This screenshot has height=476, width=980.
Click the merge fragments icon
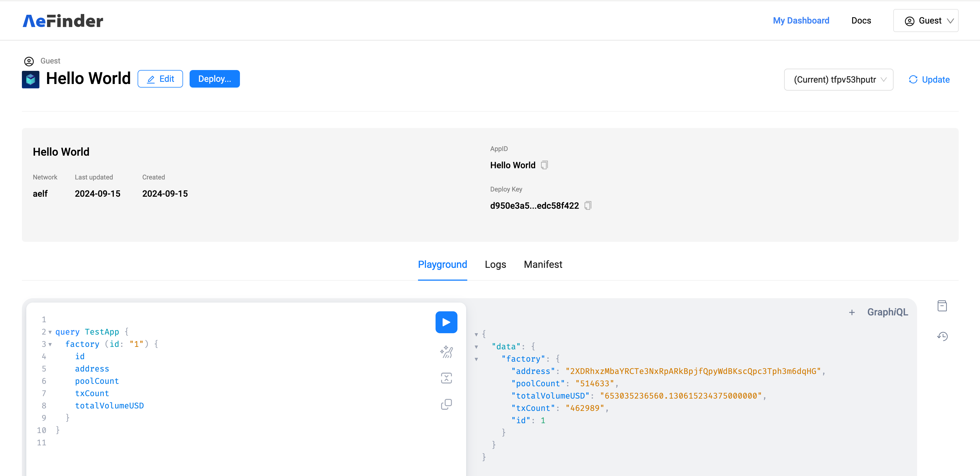point(446,378)
